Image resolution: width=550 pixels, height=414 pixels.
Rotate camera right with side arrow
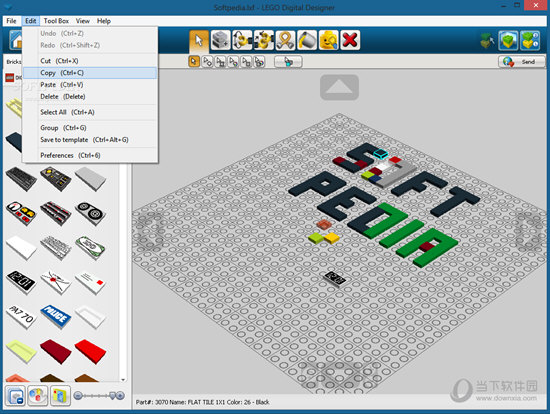coord(529,232)
